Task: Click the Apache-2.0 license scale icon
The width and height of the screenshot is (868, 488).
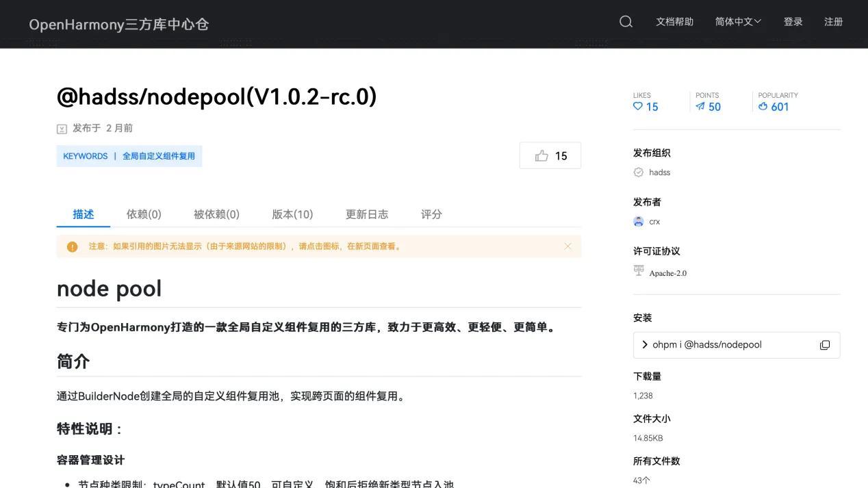Action: click(637, 271)
